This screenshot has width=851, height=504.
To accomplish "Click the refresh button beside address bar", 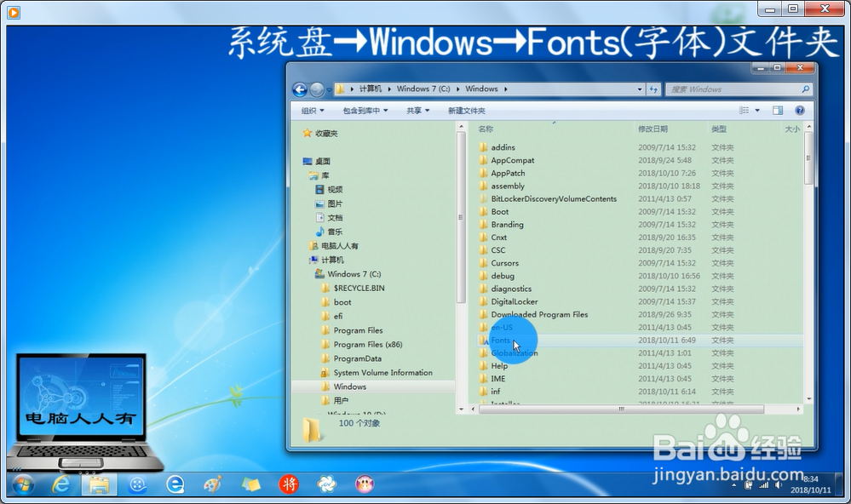I will pyautogui.click(x=653, y=89).
